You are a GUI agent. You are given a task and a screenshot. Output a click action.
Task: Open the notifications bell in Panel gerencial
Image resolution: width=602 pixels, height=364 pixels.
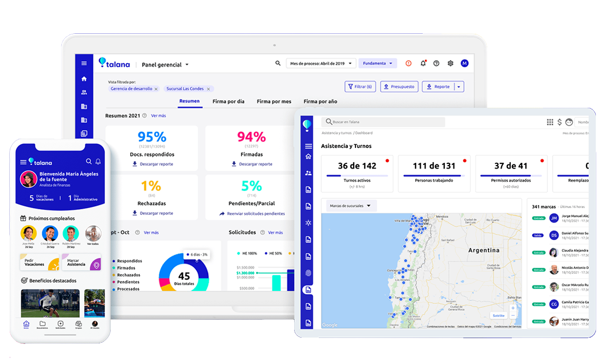[423, 64]
